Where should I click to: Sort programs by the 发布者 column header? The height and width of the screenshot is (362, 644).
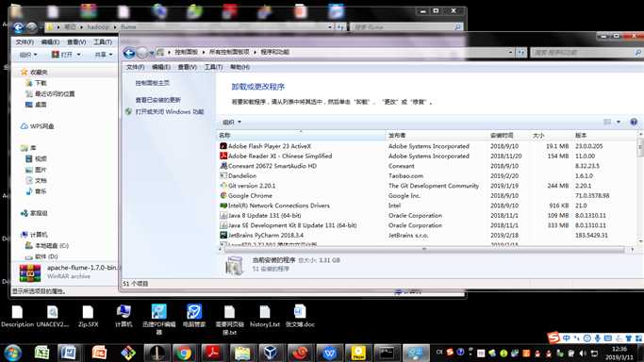(437, 135)
